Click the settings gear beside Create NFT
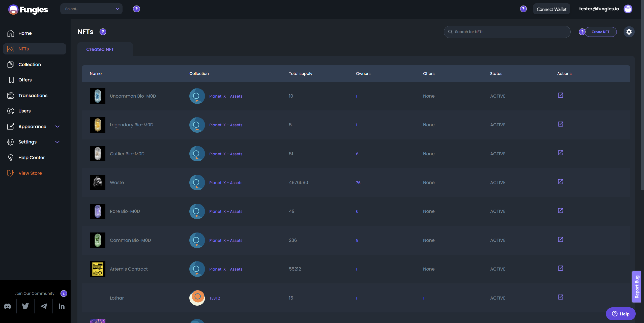The height and width of the screenshot is (323, 644). pyautogui.click(x=629, y=32)
